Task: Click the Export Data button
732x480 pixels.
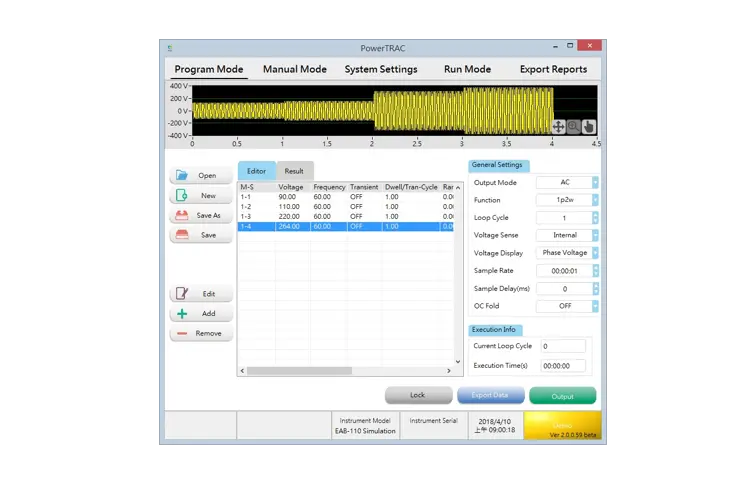Action: (x=491, y=395)
